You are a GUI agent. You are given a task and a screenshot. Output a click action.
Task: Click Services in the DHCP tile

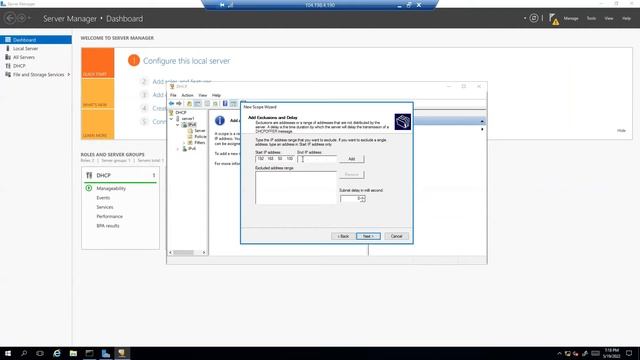[104, 207]
